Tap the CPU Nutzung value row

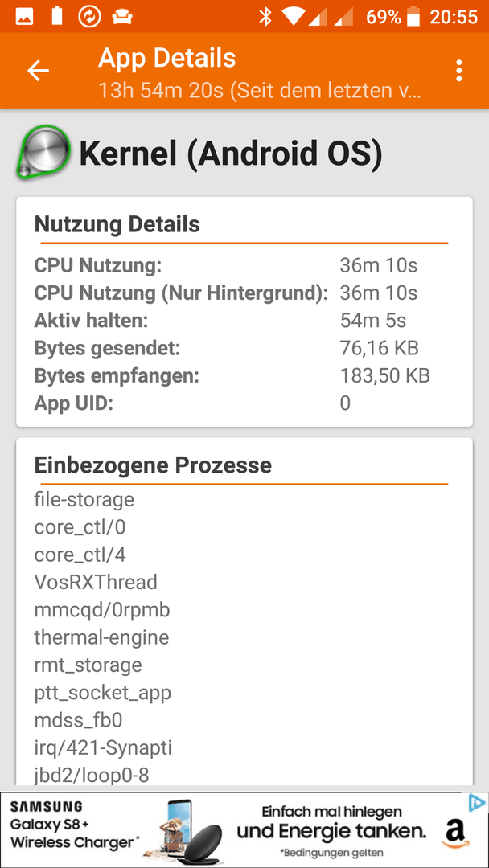(x=244, y=265)
